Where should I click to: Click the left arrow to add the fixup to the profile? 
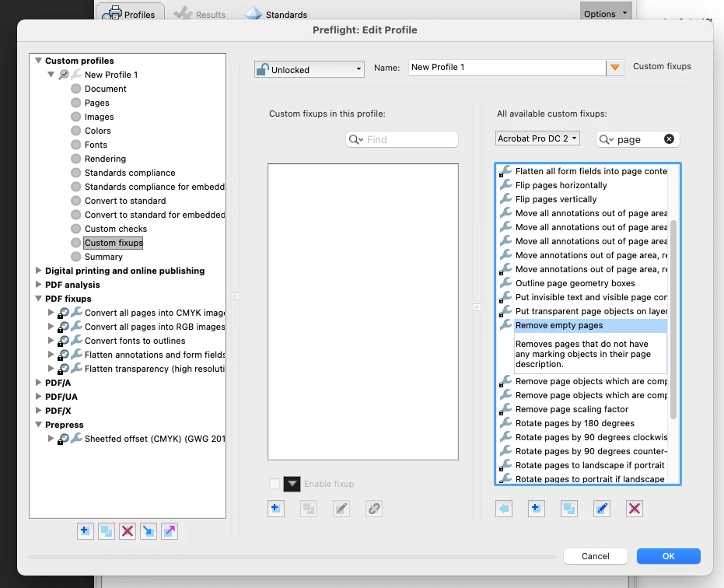tap(504, 509)
